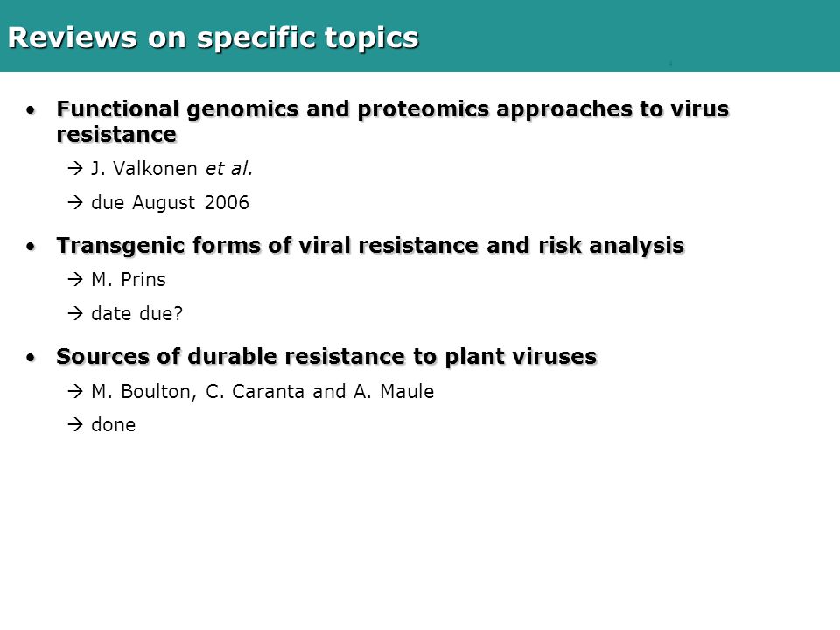Click the arrow before done
This screenshot has height=630, width=840.
[x=75, y=425]
